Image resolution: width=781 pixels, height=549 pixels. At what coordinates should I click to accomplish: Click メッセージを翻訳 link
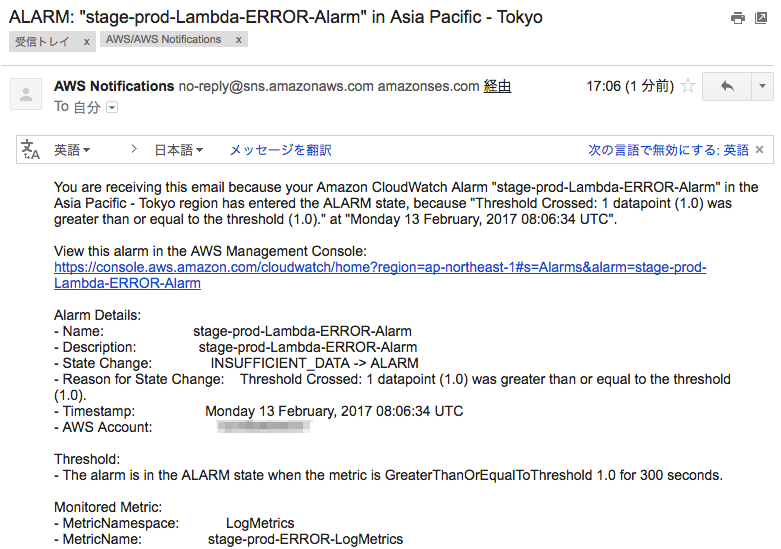[x=280, y=150]
